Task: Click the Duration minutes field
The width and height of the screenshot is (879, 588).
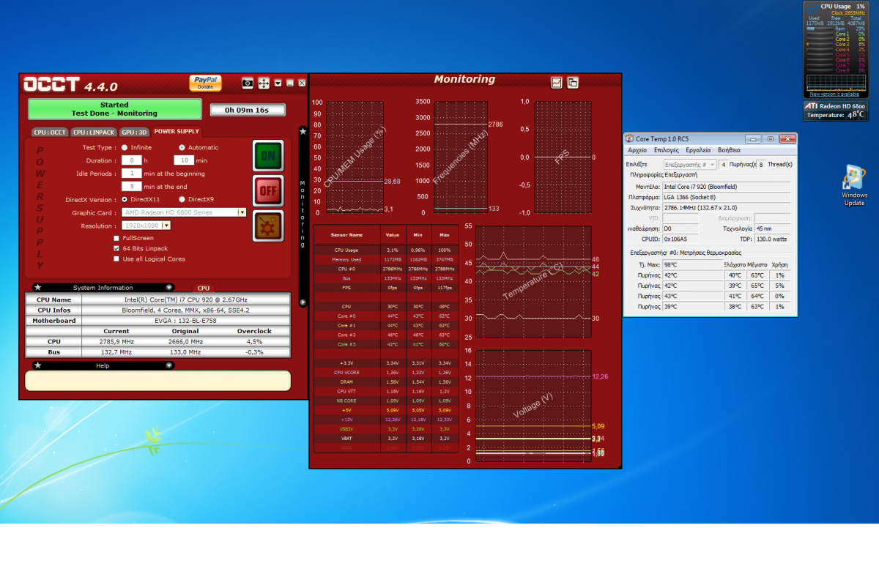Action: (184, 160)
